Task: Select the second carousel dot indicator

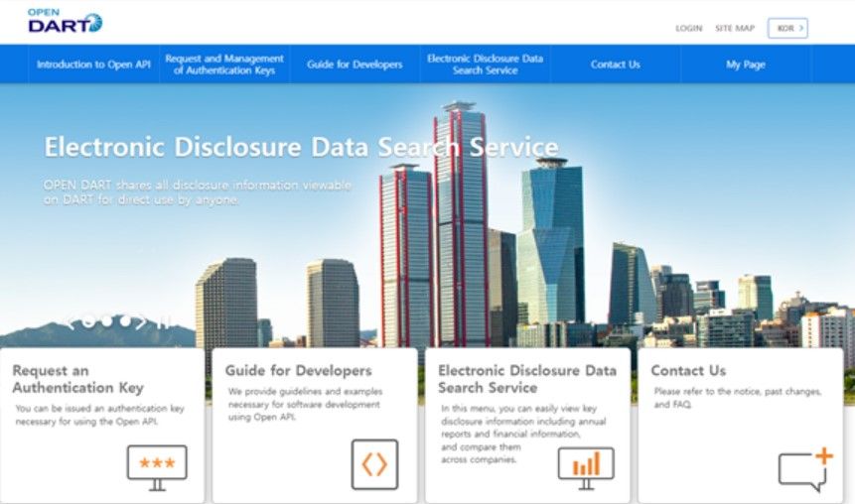Action: coord(106,320)
